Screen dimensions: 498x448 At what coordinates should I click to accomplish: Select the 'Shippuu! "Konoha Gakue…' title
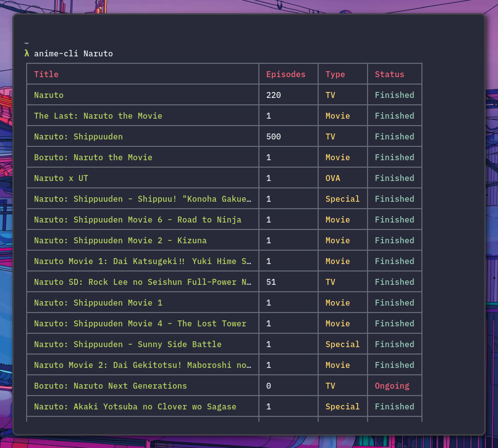coord(143,199)
